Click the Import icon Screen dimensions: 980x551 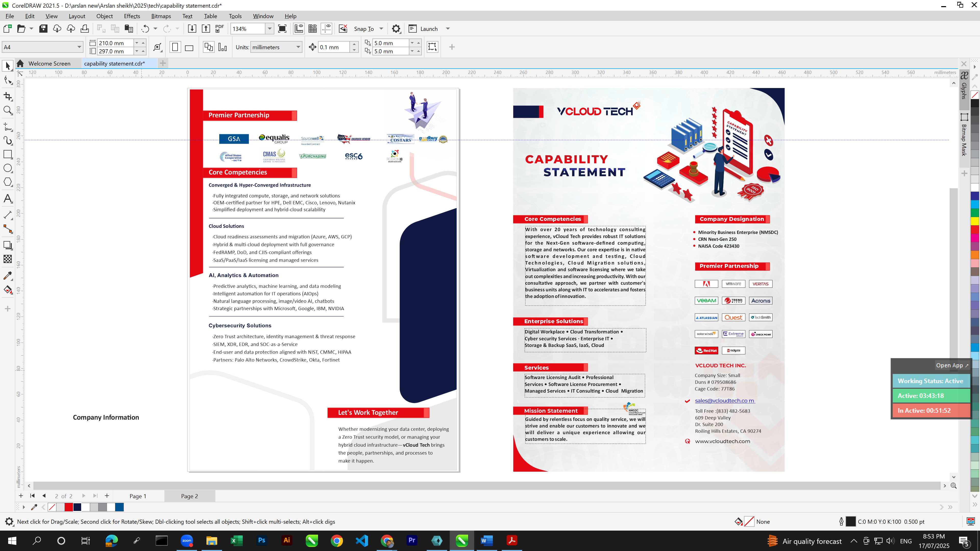[192, 29]
